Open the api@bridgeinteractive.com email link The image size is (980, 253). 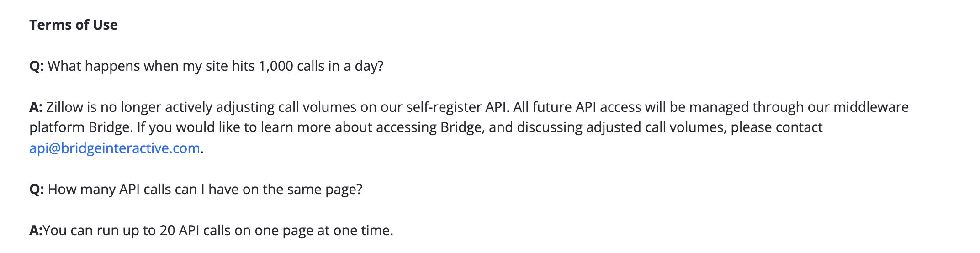pyautogui.click(x=115, y=148)
